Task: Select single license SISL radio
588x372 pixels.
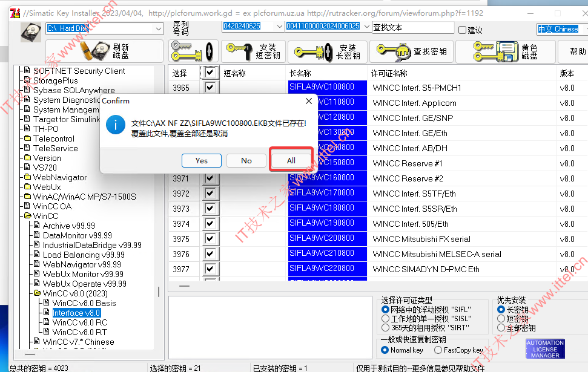Action: click(x=385, y=318)
